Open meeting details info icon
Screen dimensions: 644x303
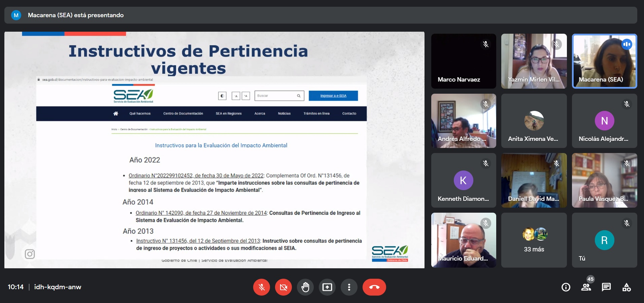pos(566,287)
